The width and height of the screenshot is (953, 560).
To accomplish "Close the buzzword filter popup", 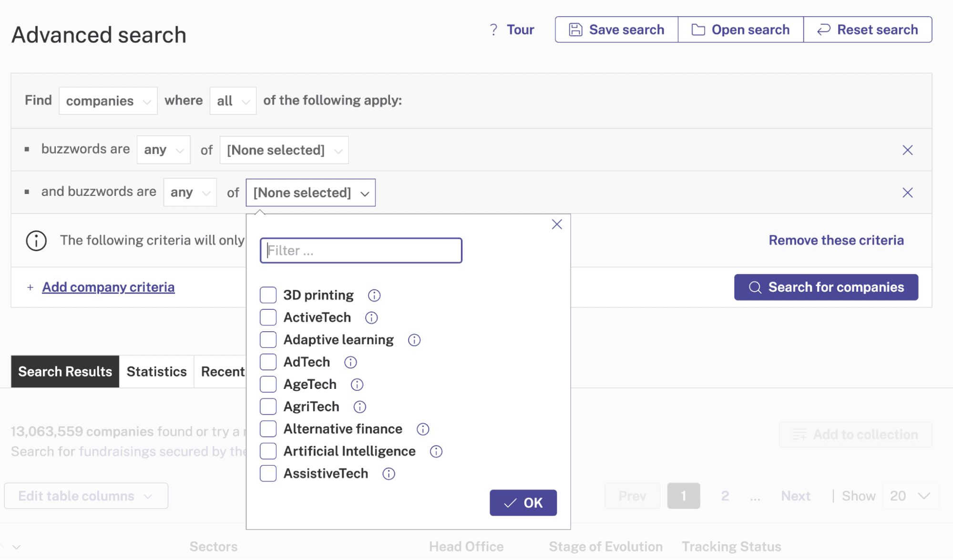I will pos(557,224).
